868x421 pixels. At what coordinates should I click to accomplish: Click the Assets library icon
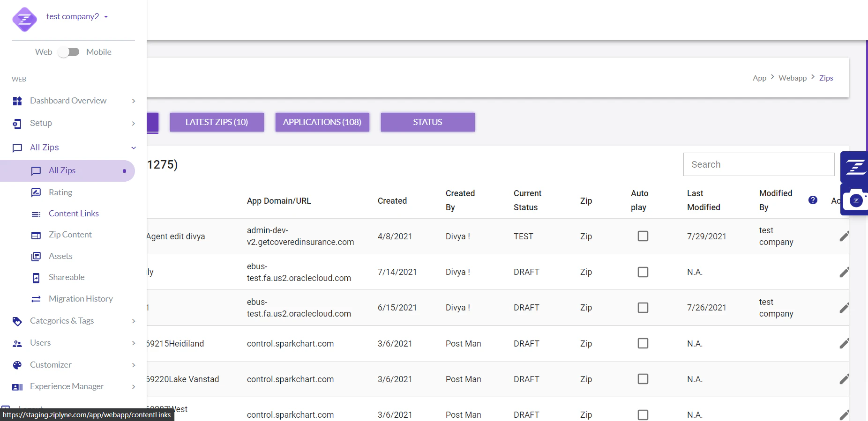point(36,256)
